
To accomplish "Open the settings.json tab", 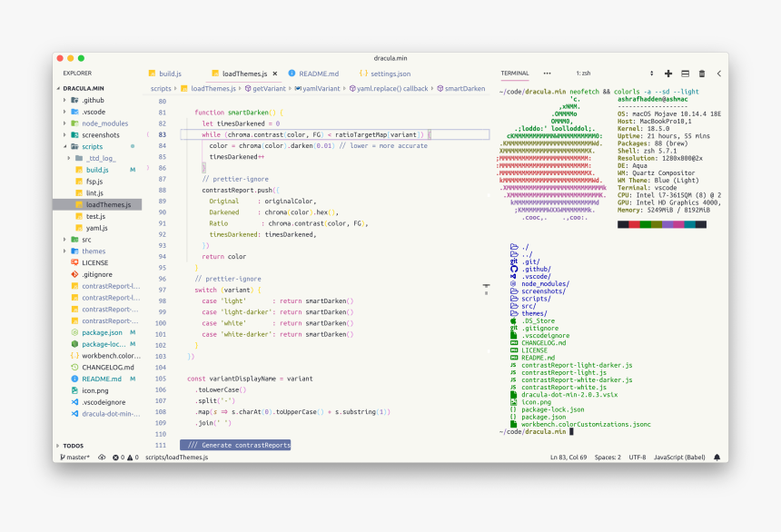I will [390, 74].
